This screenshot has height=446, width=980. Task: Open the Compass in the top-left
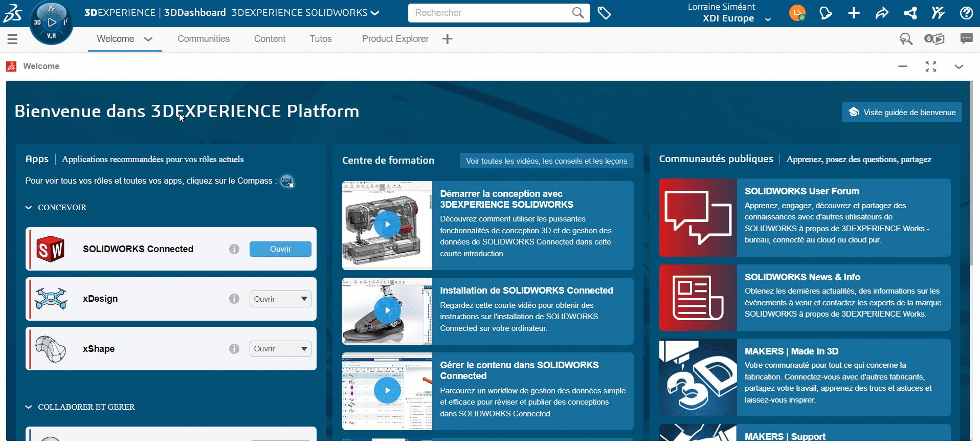[51, 22]
